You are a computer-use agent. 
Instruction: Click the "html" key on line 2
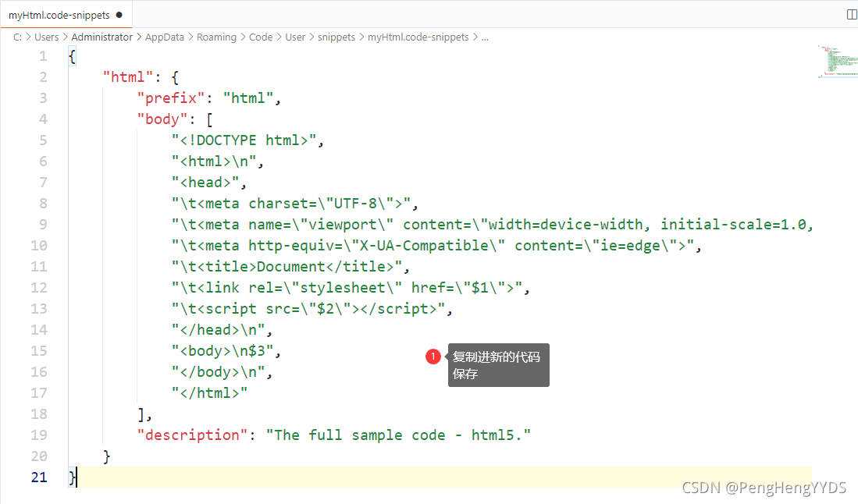click(x=128, y=77)
